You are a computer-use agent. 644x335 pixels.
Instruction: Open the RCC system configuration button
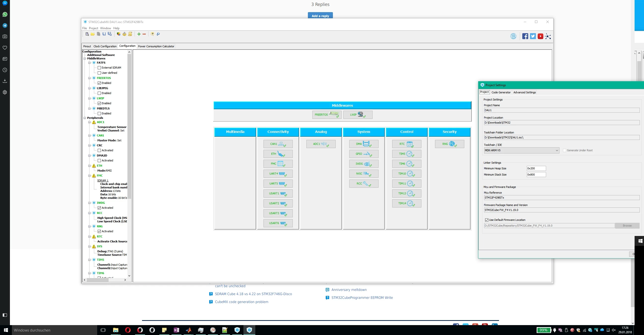point(364,184)
